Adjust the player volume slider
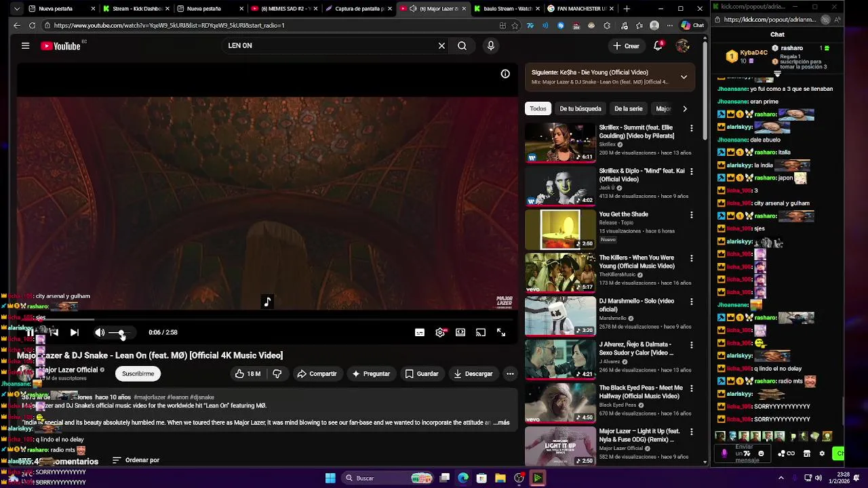The image size is (868, 488). tap(119, 333)
